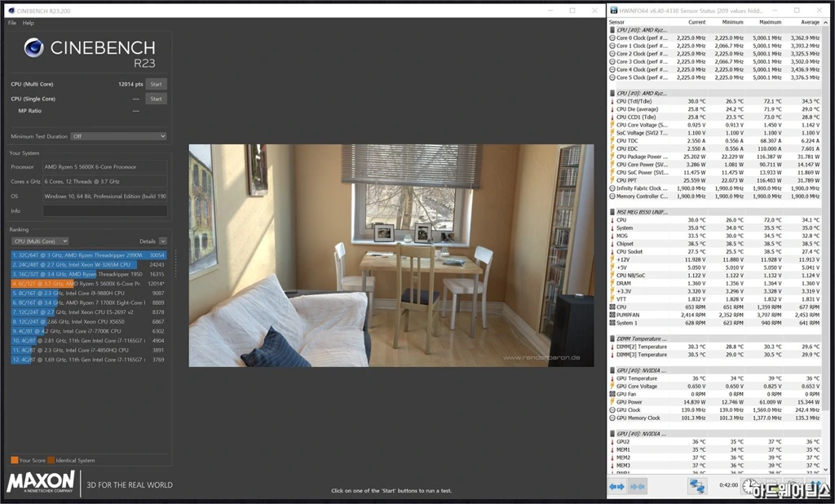Select ranking row 5 Intel Core i9-9880H
Image resolution: width=835 pixels, height=504 pixels.
pyautogui.click(x=88, y=293)
